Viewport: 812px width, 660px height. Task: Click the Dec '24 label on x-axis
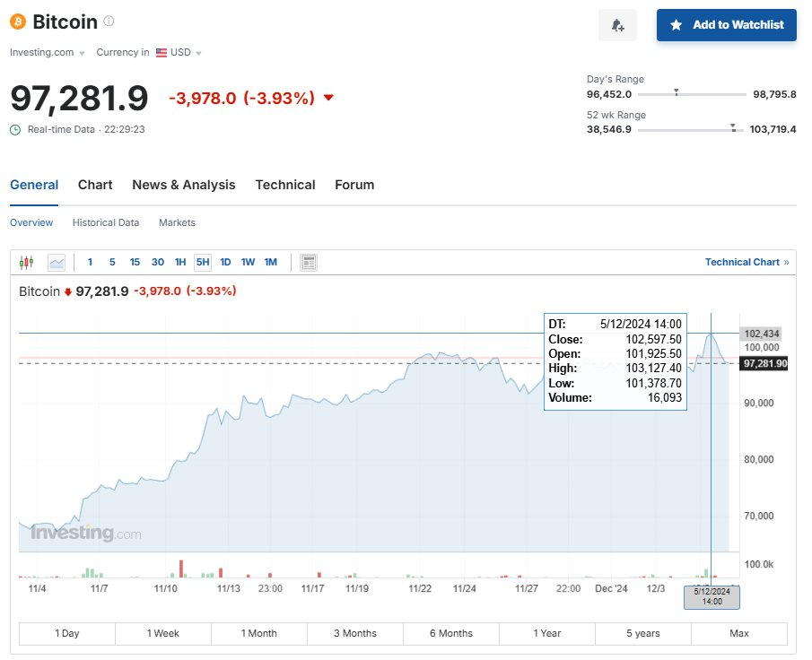[611, 588]
